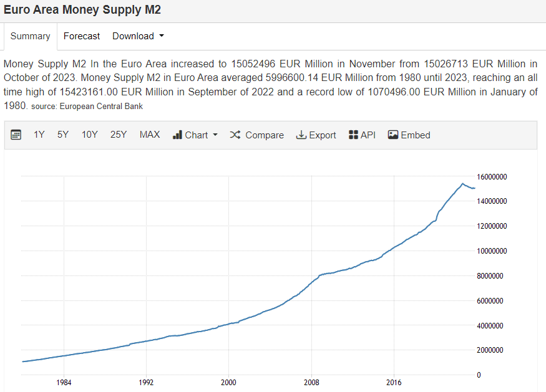Viewport: 546px width, 392px height.
Task: Select the 1Y time range
Action: pos(39,135)
